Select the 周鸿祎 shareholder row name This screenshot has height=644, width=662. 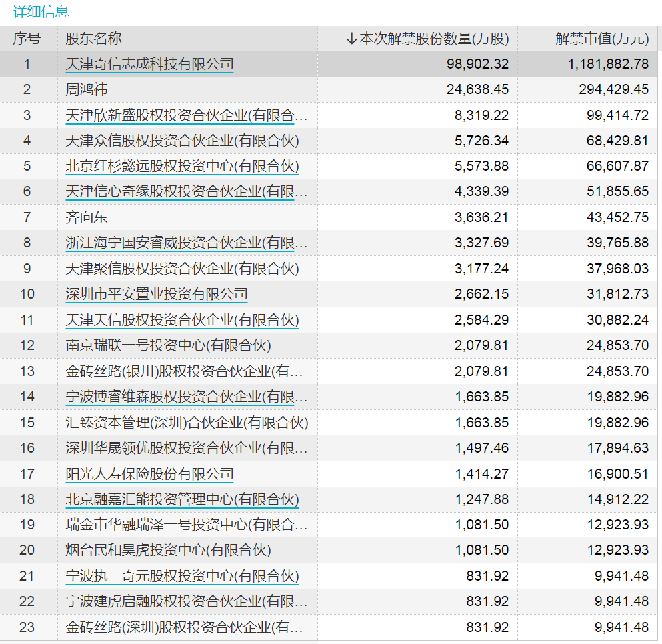[87, 89]
